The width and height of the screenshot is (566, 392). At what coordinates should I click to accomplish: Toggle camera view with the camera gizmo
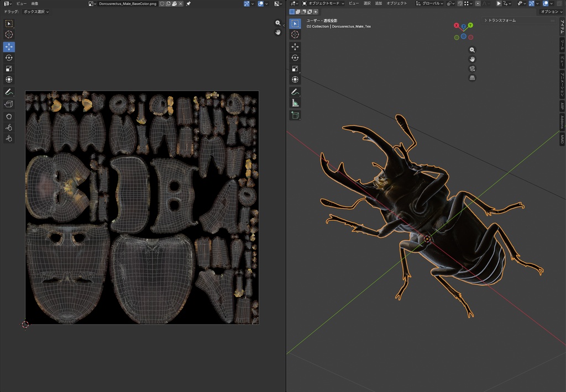tap(472, 68)
